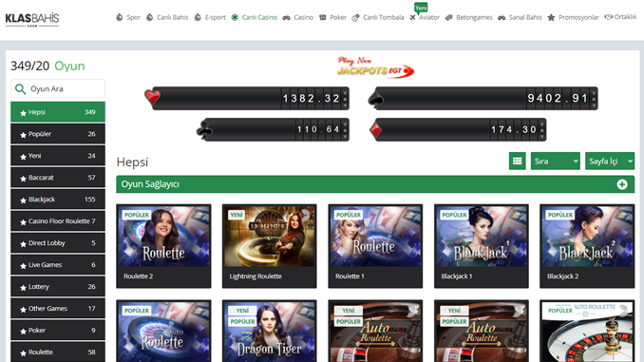The image size is (644, 362).
Task: Click the Play Now Jackpots EGT banner
Action: click(375, 67)
